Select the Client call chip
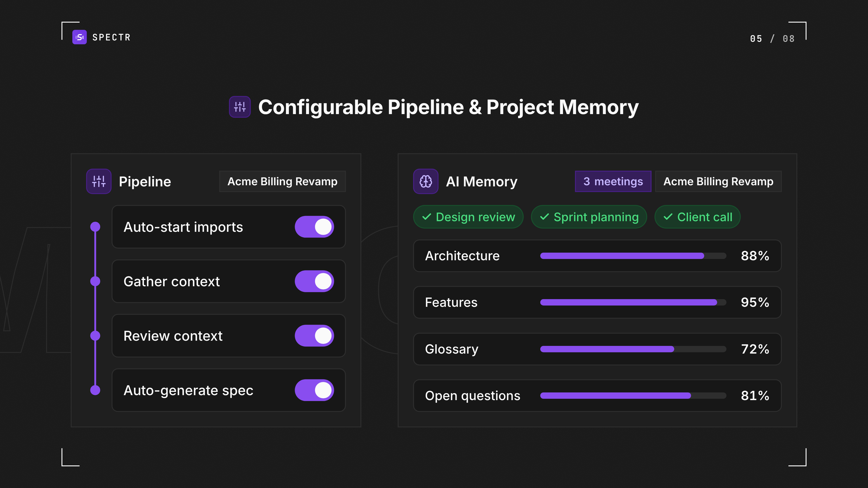This screenshot has width=868, height=488. click(697, 217)
